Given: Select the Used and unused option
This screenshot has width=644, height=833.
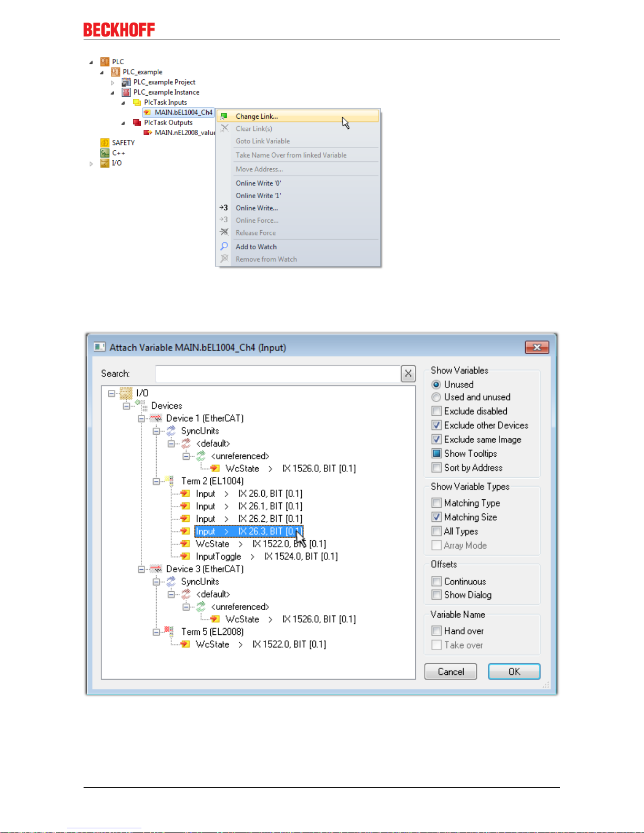Looking at the screenshot, I should (436, 397).
